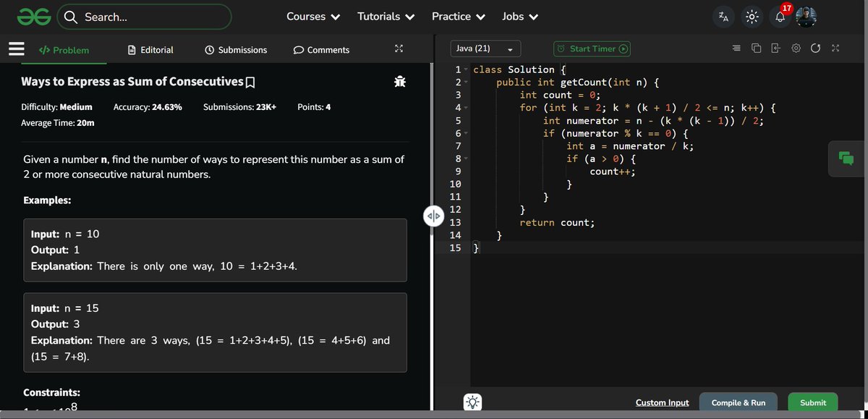Click the 'Input: n = 15' example line
The width and height of the screenshot is (868, 419).
(x=65, y=308)
